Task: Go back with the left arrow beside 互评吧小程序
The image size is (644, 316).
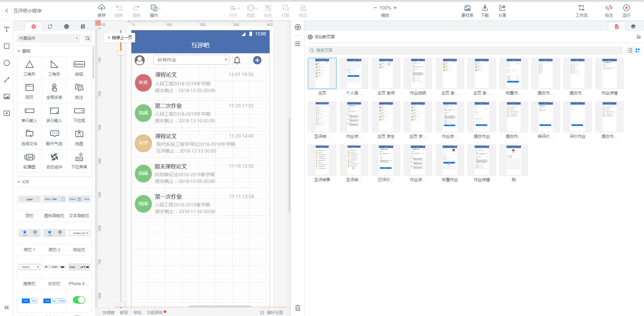Action: [x=7, y=11]
